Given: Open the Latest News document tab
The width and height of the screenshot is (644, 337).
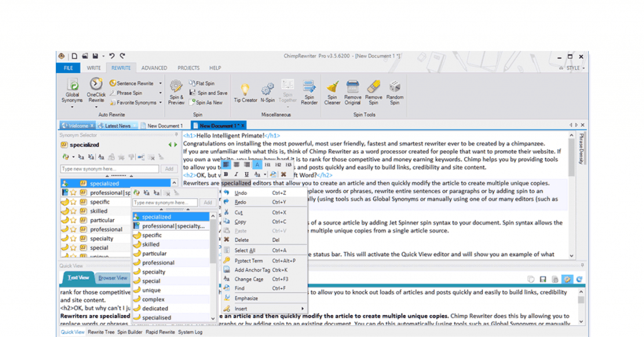Looking at the screenshot, I should (116, 126).
